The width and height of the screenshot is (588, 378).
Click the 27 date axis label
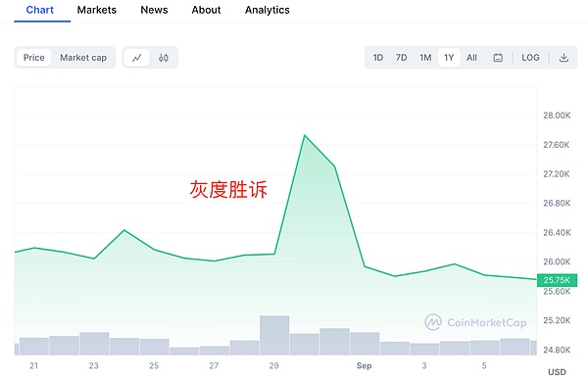pyautogui.click(x=214, y=365)
